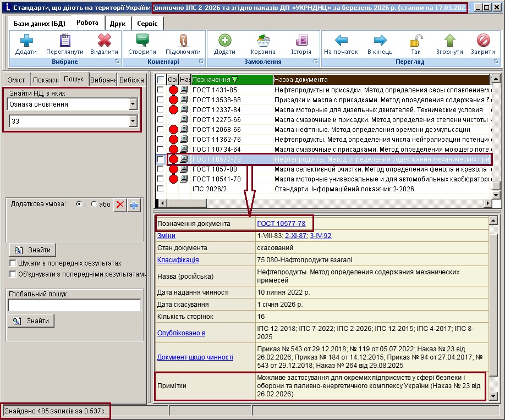Viewport: 505px width, 420px height.
Task: Open the Зміст tab in left panel
Action: coord(17,80)
